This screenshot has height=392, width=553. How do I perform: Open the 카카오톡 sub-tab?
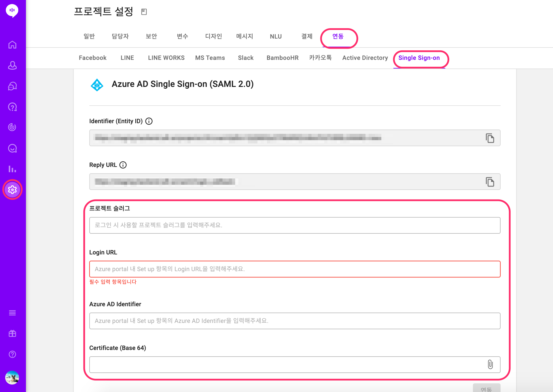[x=321, y=58]
